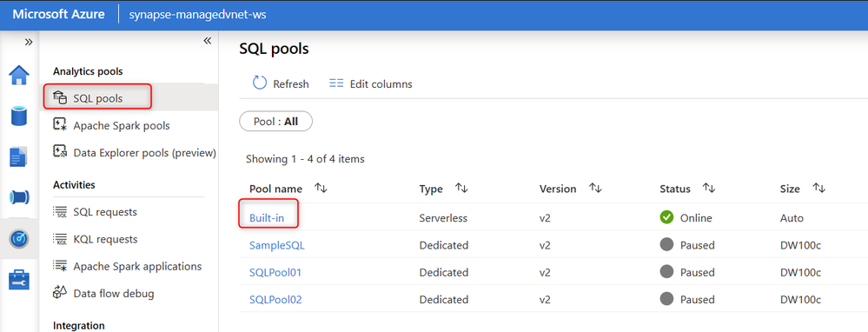
Task: Open the SampleSQL pool link
Action: (x=277, y=245)
